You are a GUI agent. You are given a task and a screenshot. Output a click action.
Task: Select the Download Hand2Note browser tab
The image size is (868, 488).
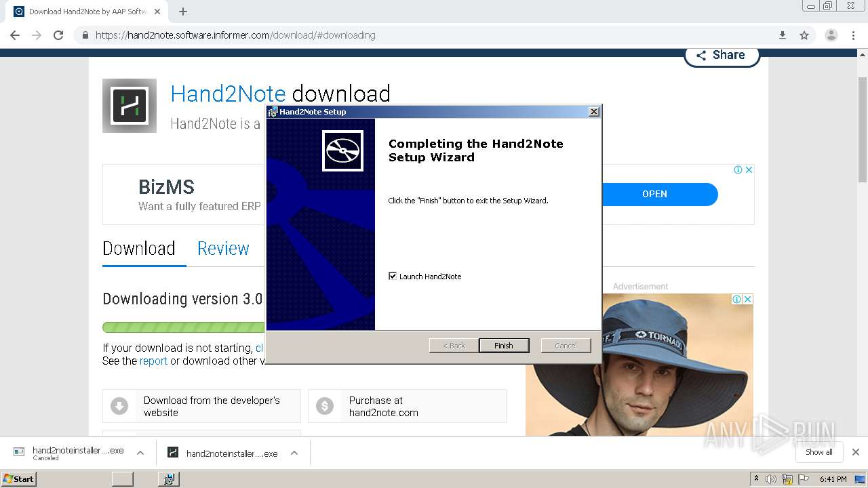coord(86,12)
